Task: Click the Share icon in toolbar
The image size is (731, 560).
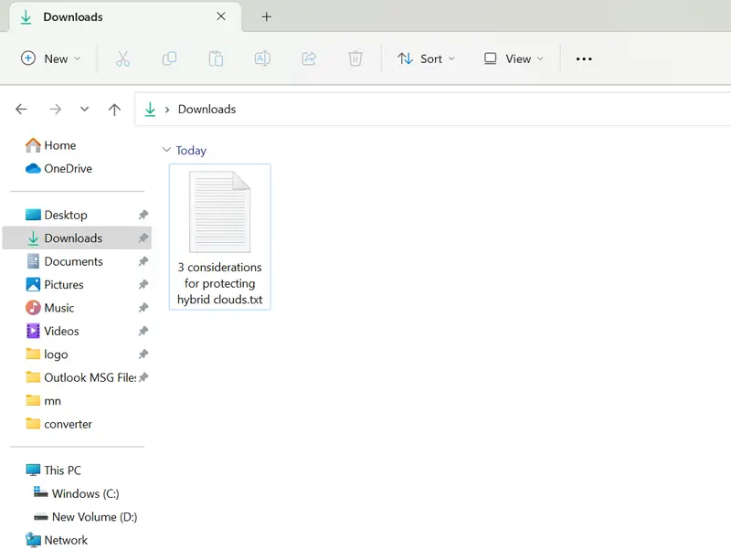Action: pyautogui.click(x=309, y=58)
